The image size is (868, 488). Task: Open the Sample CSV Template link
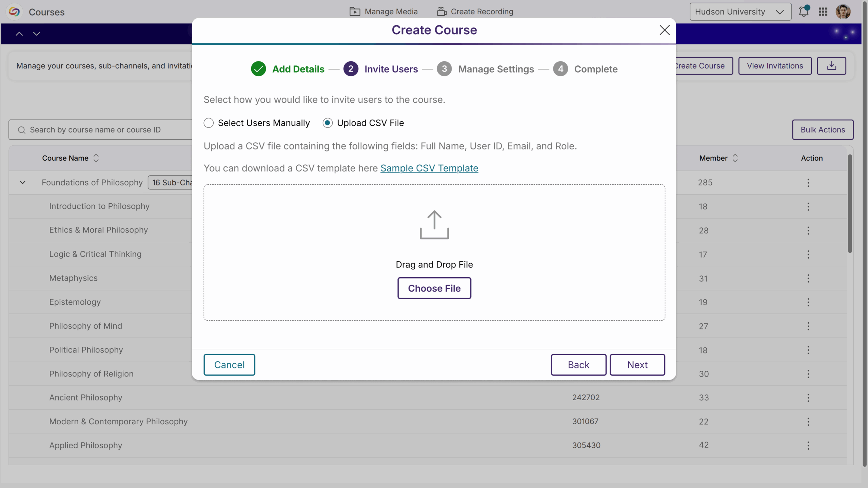pos(429,168)
